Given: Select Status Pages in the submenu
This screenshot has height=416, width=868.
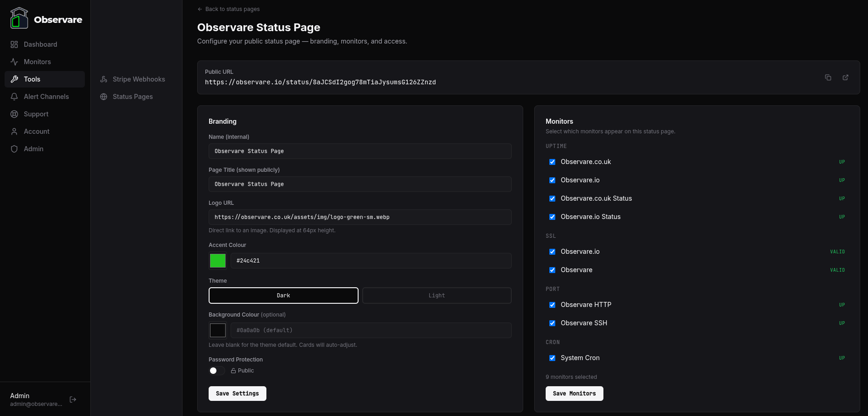Looking at the screenshot, I should [132, 96].
